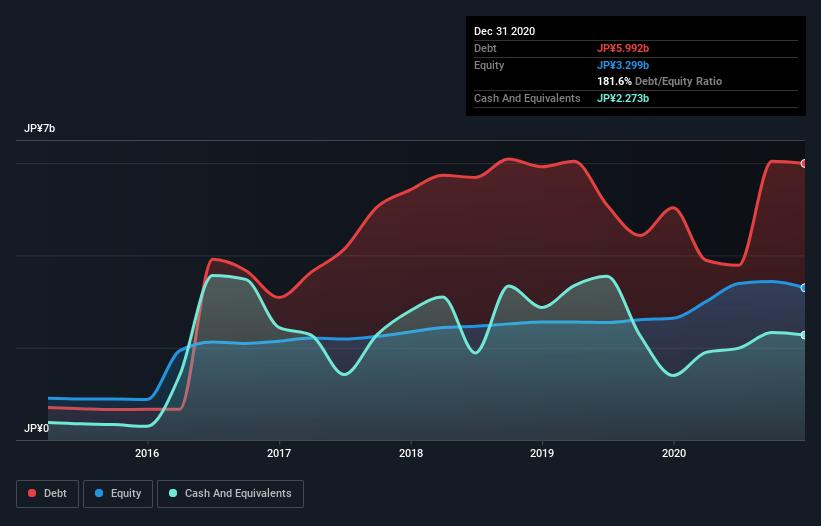Select the 2020 x-axis label
Image resolution: width=821 pixels, height=526 pixels.
(674, 453)
